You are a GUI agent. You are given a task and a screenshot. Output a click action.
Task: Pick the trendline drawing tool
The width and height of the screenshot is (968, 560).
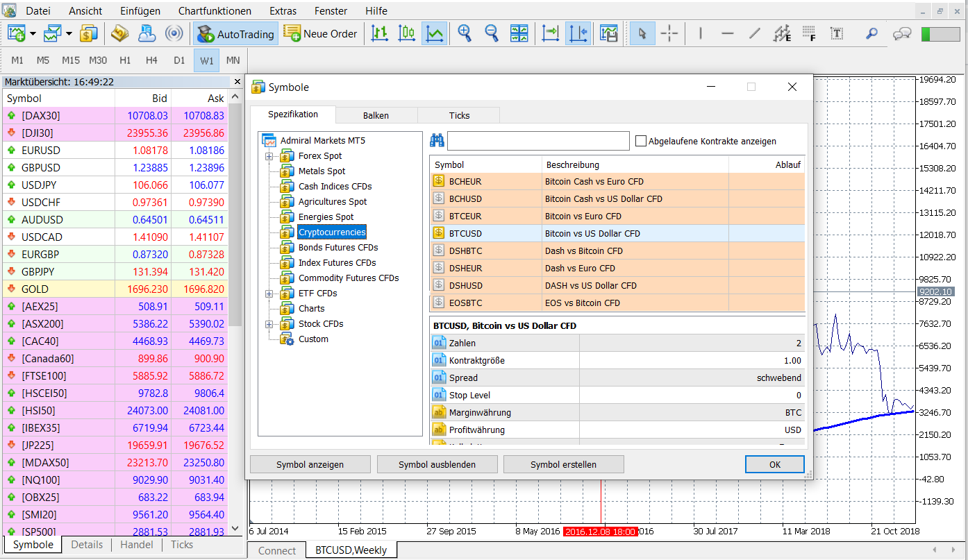coord(755,33)
